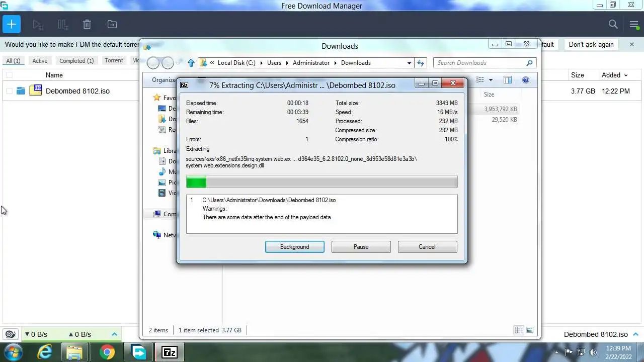
Task: Click the system tray volume icon
Action: [593, 352]
